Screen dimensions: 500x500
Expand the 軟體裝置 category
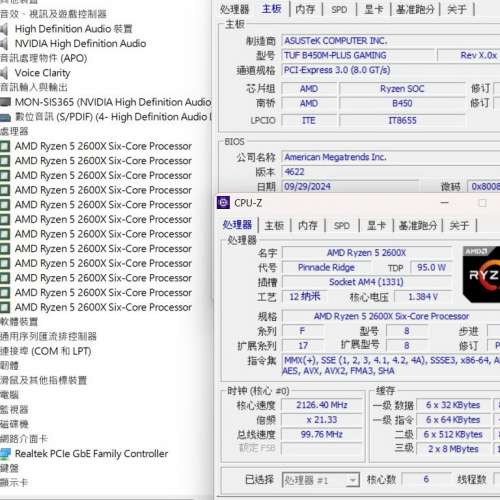click(19, 322)
